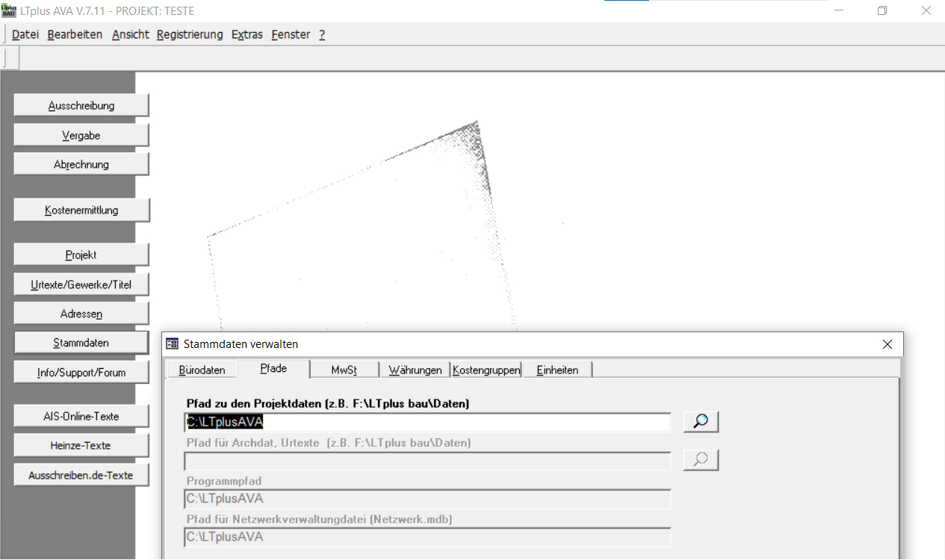Image resolution: width=945 pixels, height=560 pixels.
Task: Go to the Einheiten tab
Action: (557, 370)
